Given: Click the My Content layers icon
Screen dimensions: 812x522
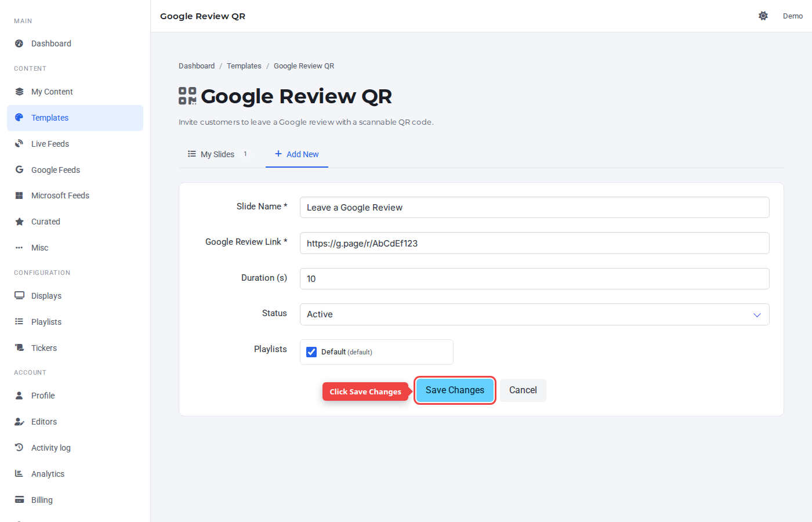Looking at the screenshot, I should point(19,92).
